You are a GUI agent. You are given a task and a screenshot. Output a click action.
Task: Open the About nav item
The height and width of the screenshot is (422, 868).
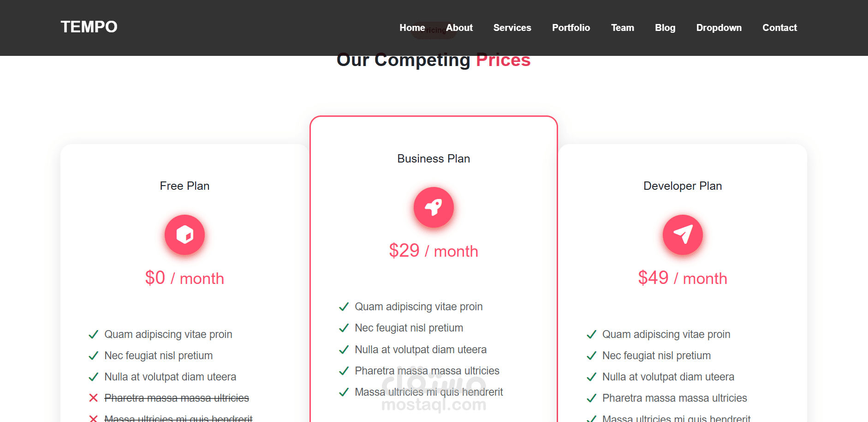pos(459,28)
